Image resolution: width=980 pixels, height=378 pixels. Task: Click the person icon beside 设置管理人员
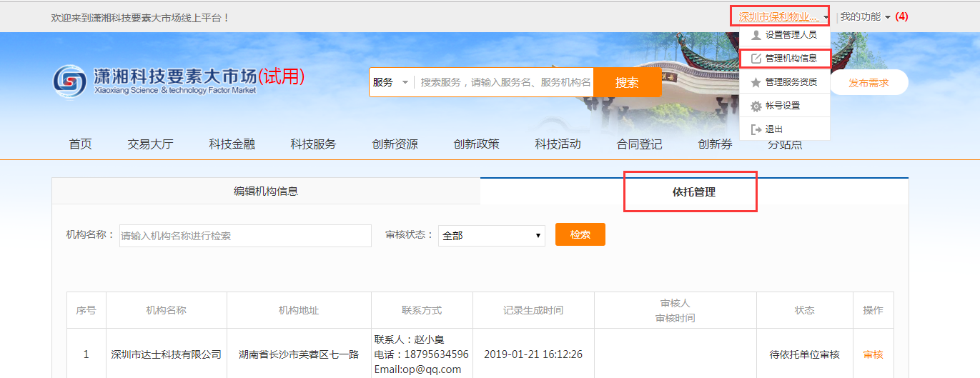coord(756,35)
